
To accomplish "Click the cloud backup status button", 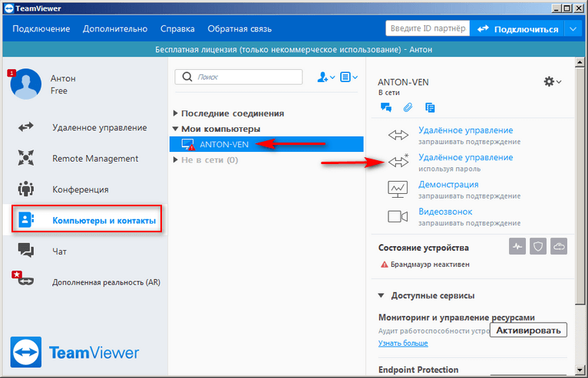I will (559, 247).
